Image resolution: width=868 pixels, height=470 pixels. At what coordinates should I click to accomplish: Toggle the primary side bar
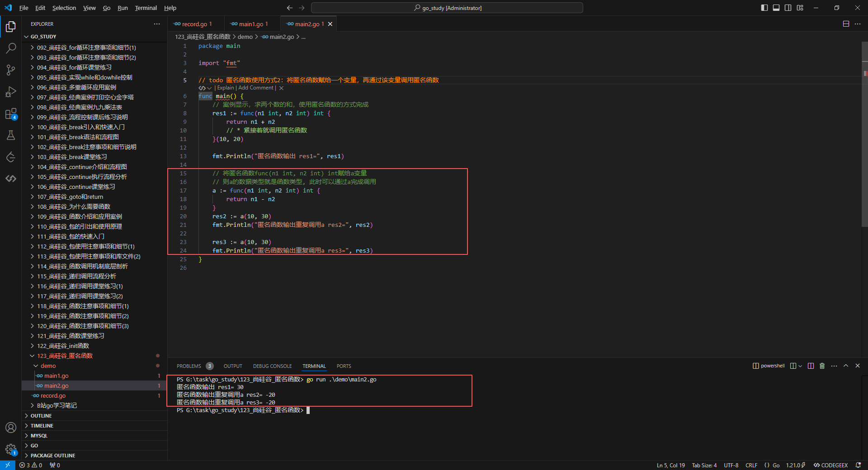coord(764,8)
